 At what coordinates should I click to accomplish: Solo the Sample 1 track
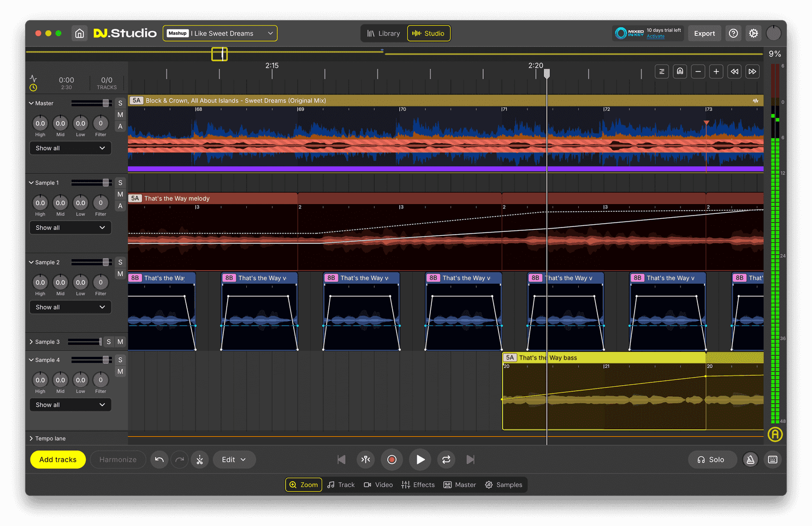[x=120, y=183]
